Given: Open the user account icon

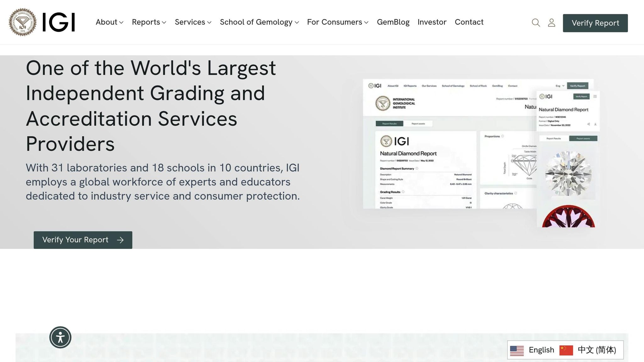Looking at the screenshot, I should [552, 23].
